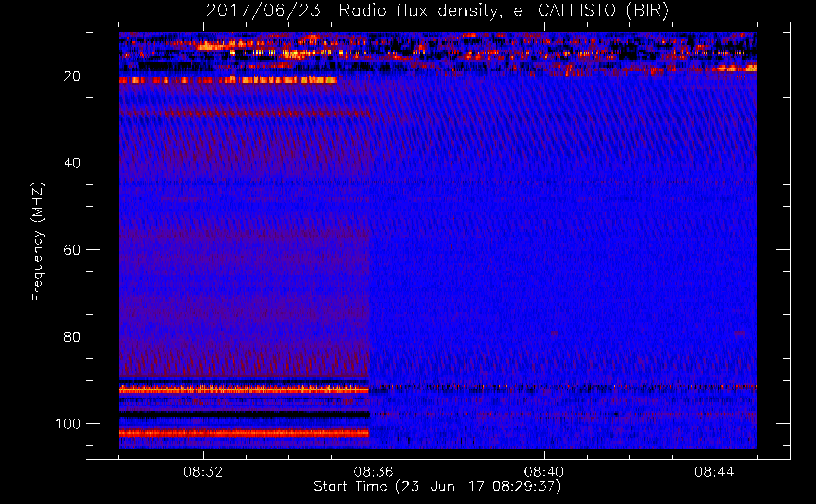Click the 08:44 time tick label
Image resolution: width=816 pixels, height=504 pixels.
(x=715, y=472)
